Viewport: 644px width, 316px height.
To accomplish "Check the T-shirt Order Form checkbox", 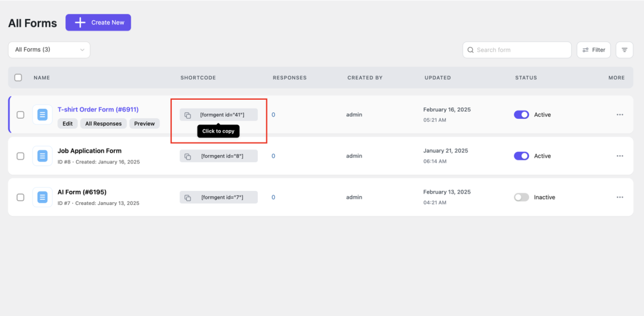I will pos(20,115).
